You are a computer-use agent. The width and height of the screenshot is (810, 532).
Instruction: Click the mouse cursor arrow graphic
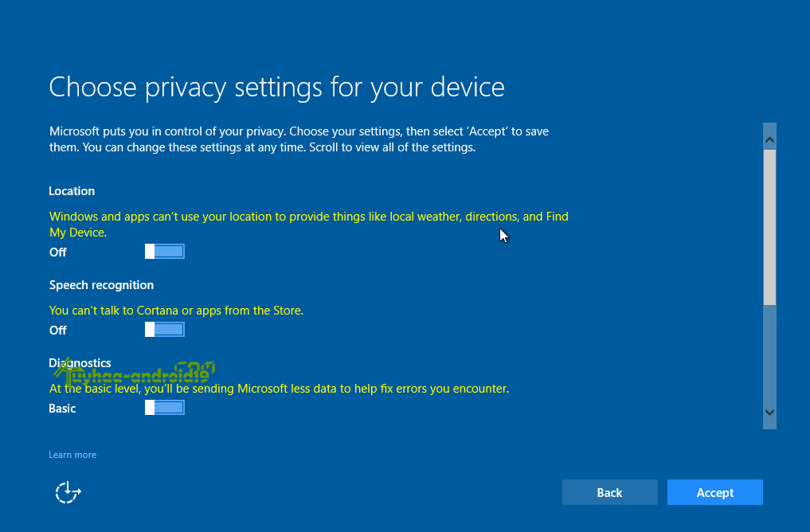[x=503, y=235]
